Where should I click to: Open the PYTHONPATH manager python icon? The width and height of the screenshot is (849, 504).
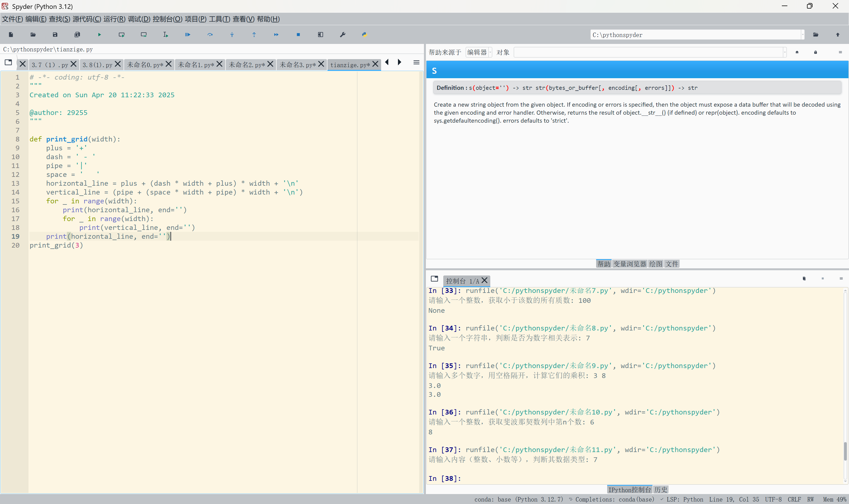[365, 35]
